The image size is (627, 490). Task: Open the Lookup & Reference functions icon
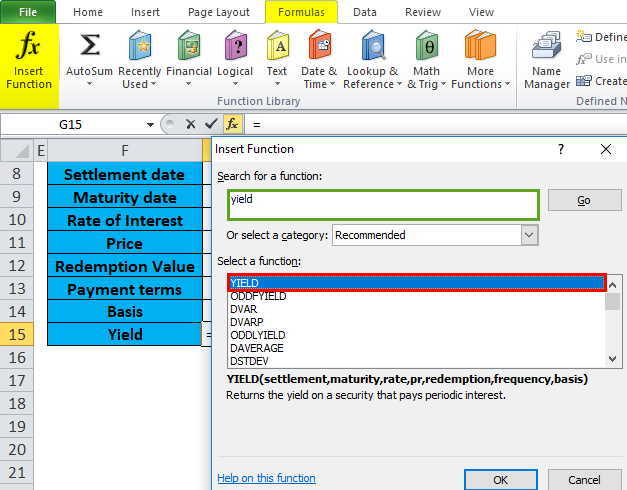[x=373, y=45]
